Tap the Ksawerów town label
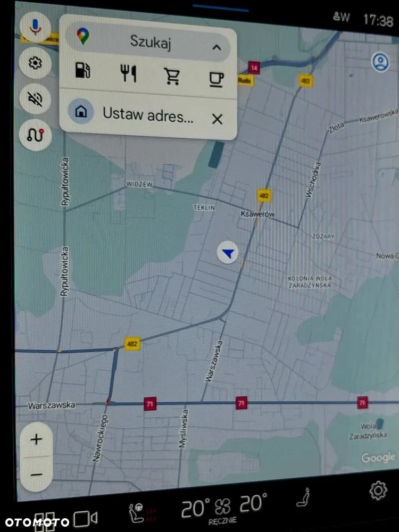This screenshot has width=399, height=532. (x=257, y=214)
